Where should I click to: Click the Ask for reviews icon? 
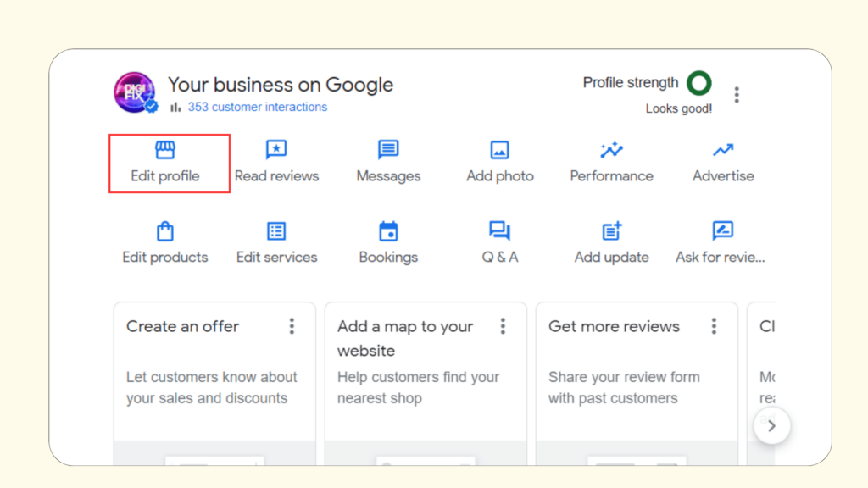pos(722,230)
